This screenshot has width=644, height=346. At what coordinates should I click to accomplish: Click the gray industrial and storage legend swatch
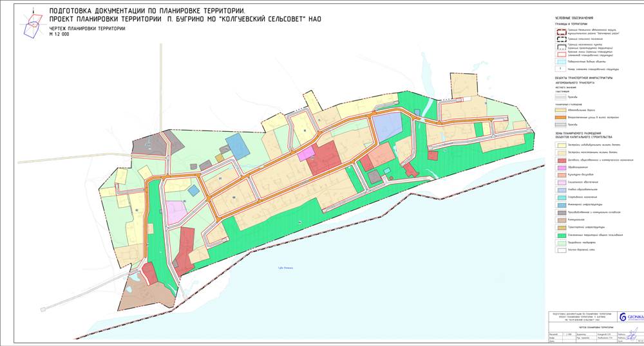561,212
